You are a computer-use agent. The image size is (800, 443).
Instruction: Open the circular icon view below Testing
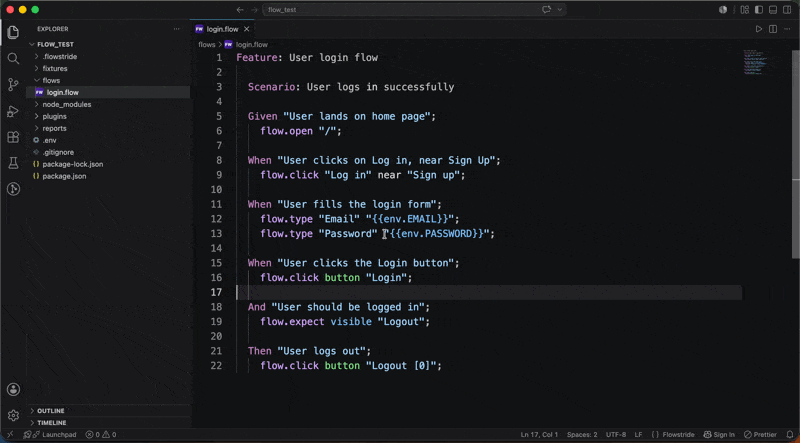(13, 189)
